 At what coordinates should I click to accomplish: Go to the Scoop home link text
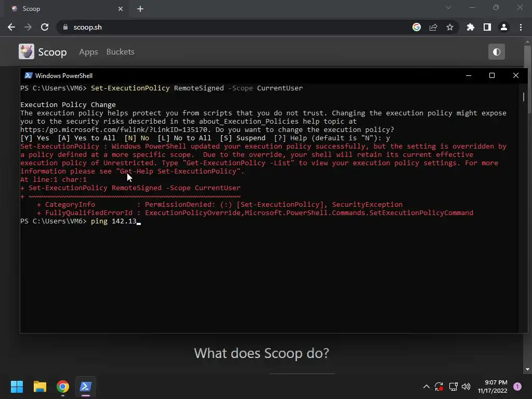click(52, 52)
